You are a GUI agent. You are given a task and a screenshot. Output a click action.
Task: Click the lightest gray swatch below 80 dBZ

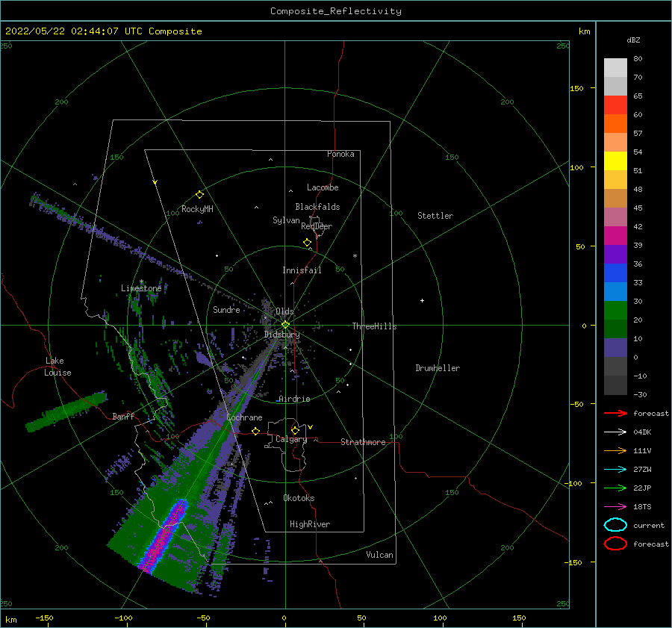click(x=615, y=68)
